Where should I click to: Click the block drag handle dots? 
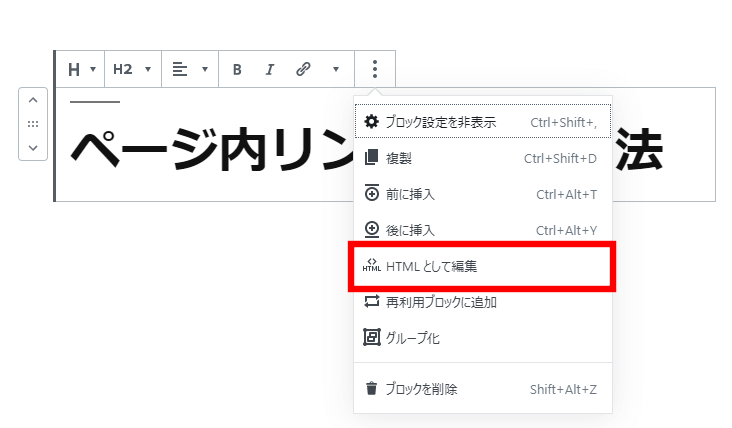[x=32, y=124]
